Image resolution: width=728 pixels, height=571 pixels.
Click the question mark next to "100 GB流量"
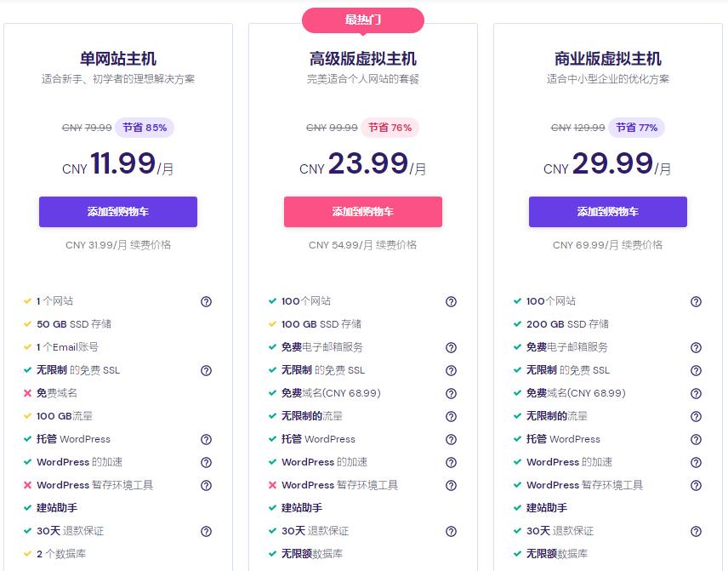tap(205, 416)
